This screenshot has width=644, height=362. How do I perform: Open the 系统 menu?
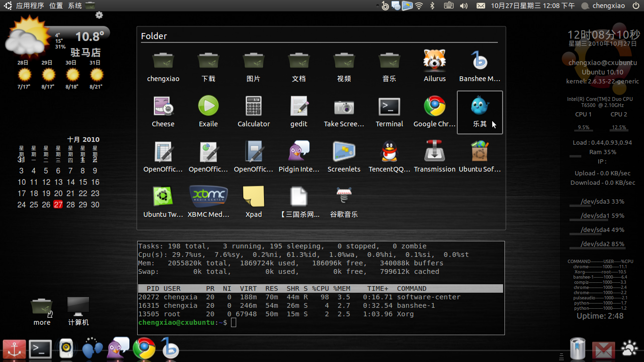click(74, 6)
